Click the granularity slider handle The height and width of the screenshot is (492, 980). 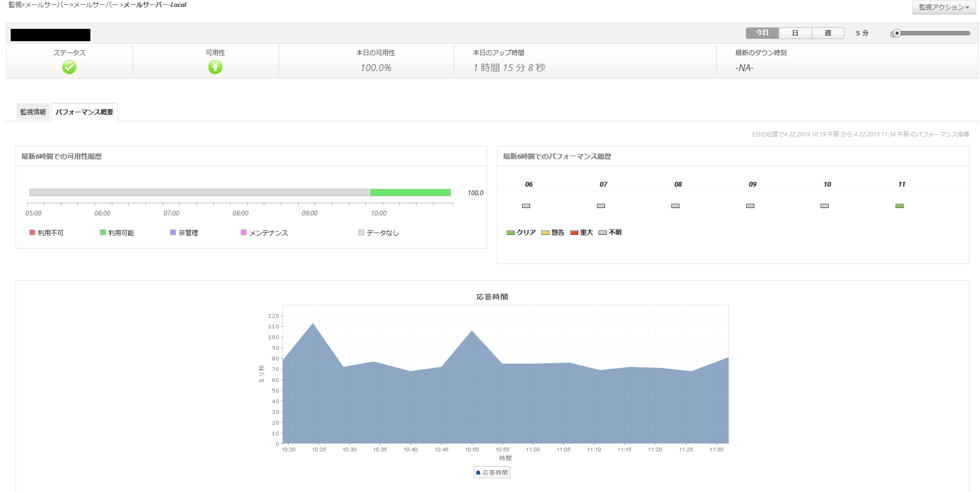pyautogui.click(x=897, y=33)
